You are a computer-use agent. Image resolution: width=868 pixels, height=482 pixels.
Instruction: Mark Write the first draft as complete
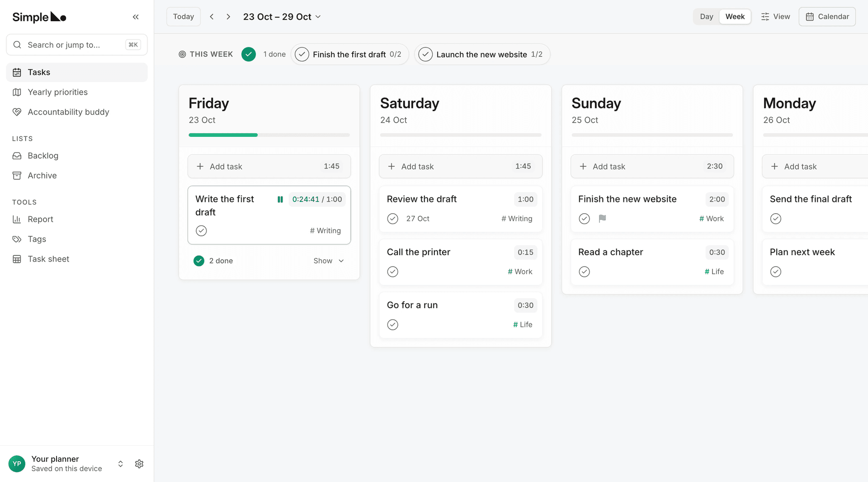click(x=201, y=231)
